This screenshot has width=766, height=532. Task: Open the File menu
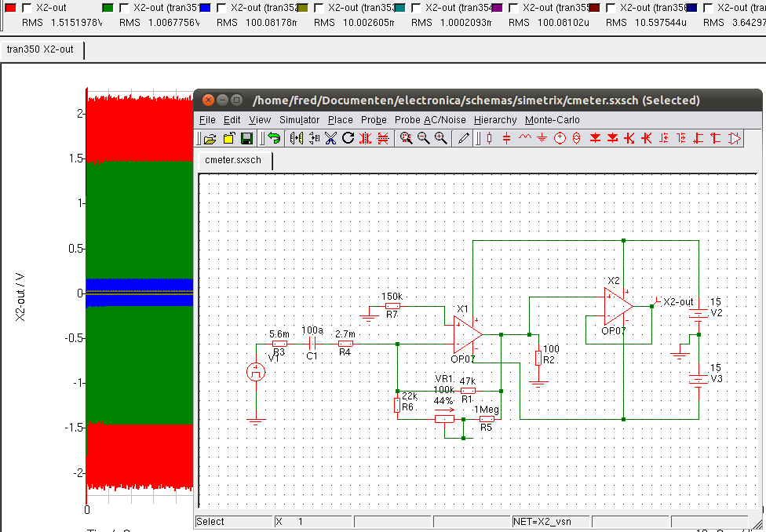pyautogui.click(x=207, y=120)
